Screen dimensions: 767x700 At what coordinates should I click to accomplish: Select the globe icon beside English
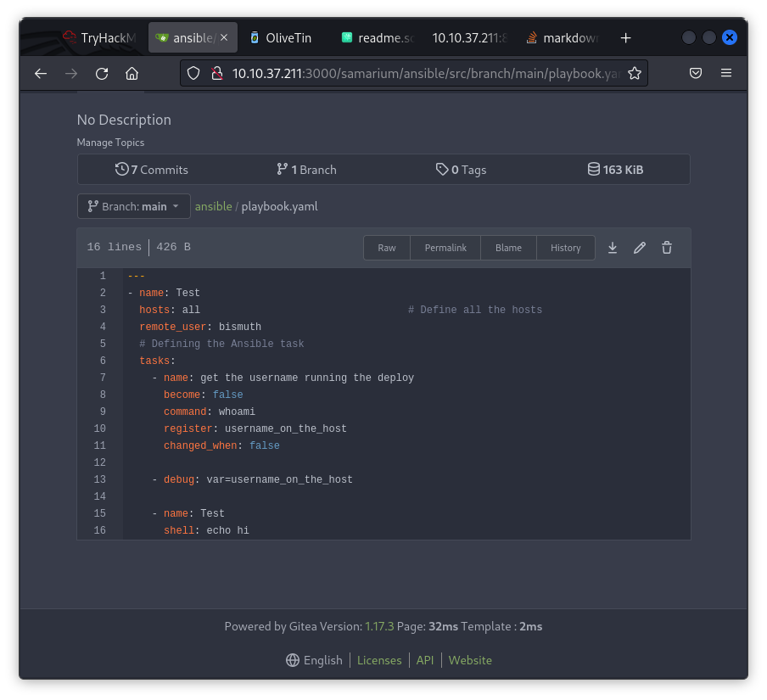pos(292,659)
